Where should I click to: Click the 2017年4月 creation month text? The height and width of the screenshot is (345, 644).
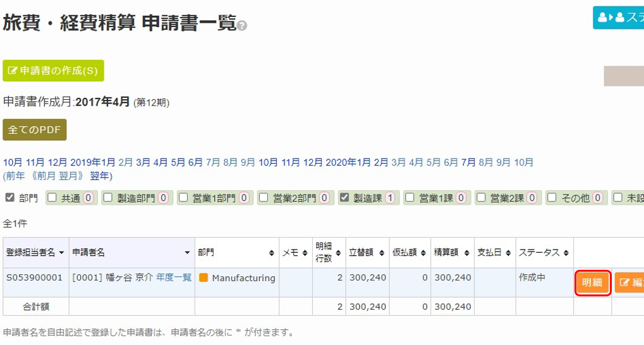[102, 102]
